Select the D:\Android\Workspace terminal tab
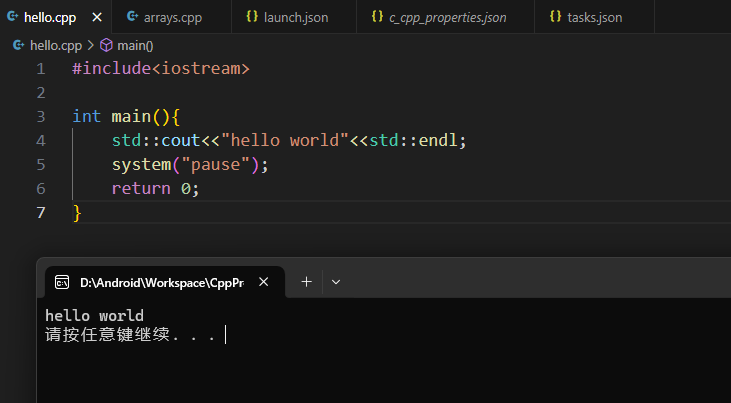Viewport: 731px width, 403px height. 160,282
